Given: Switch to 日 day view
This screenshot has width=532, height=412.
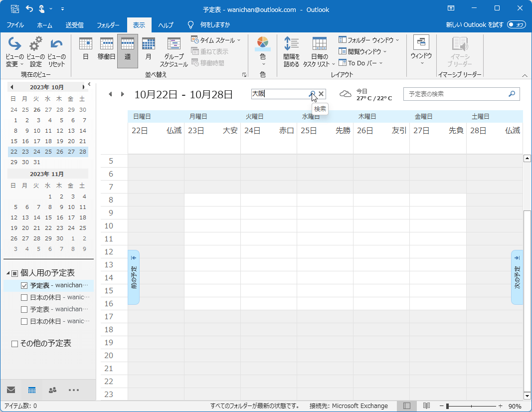Looking at the screenshot, I should pos(85,49).
